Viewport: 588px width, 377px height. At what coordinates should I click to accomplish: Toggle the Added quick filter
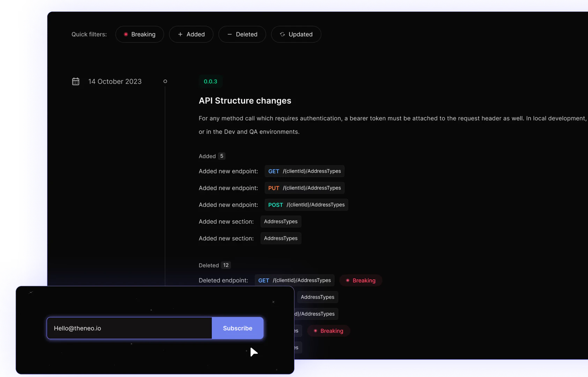click(191, 34)
